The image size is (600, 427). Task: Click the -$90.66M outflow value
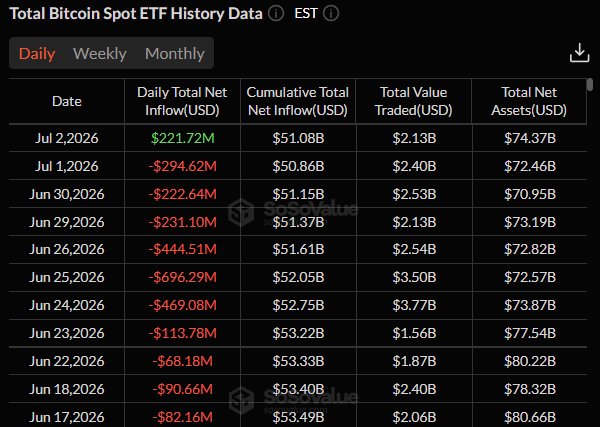point(183,389)
